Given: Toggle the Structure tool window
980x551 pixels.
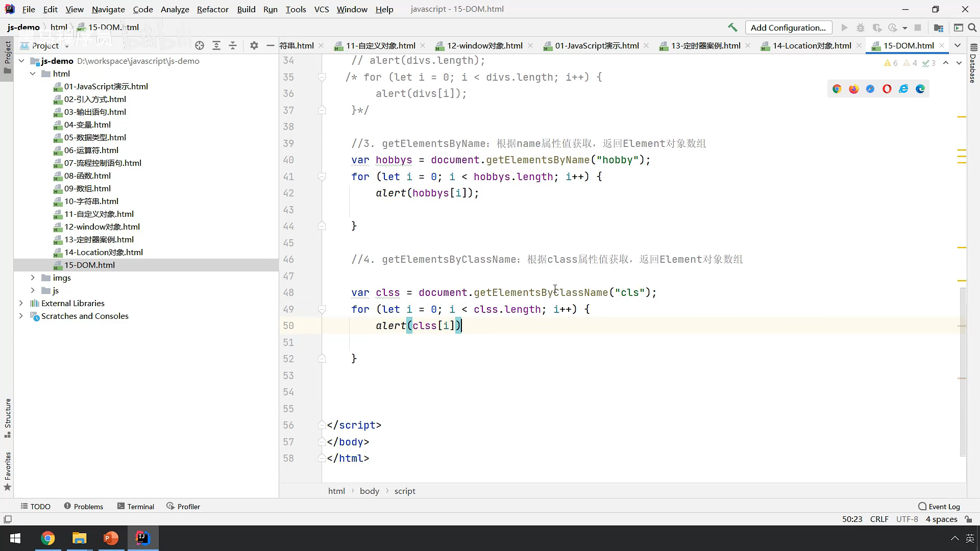Looking at the screenshot, I should (x=7, y=417).
